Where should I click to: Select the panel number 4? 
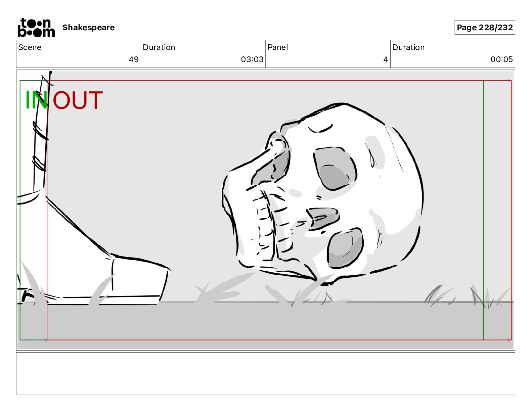click(386, 59)
